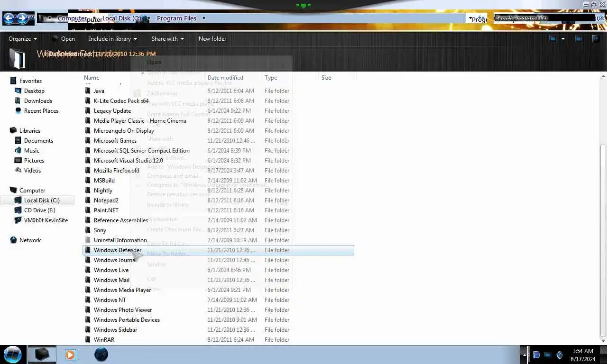Click the Recent Places icon
Viewport: 607px width, 364px height.
pyautogui.click(x=18, y=111)
